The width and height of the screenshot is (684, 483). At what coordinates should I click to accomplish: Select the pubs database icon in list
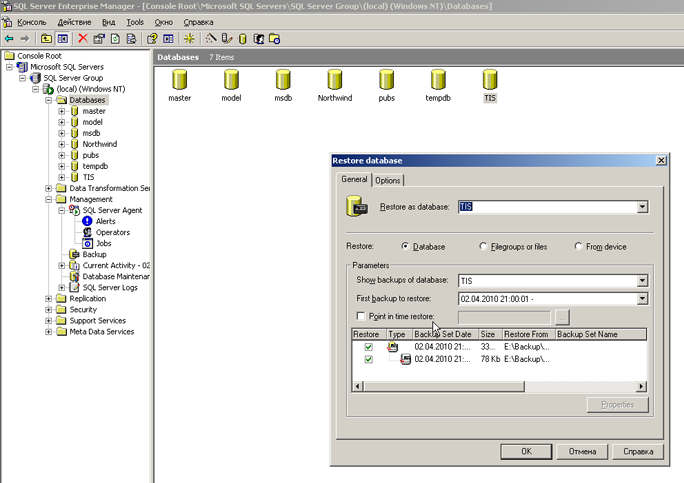coord(386,80)
